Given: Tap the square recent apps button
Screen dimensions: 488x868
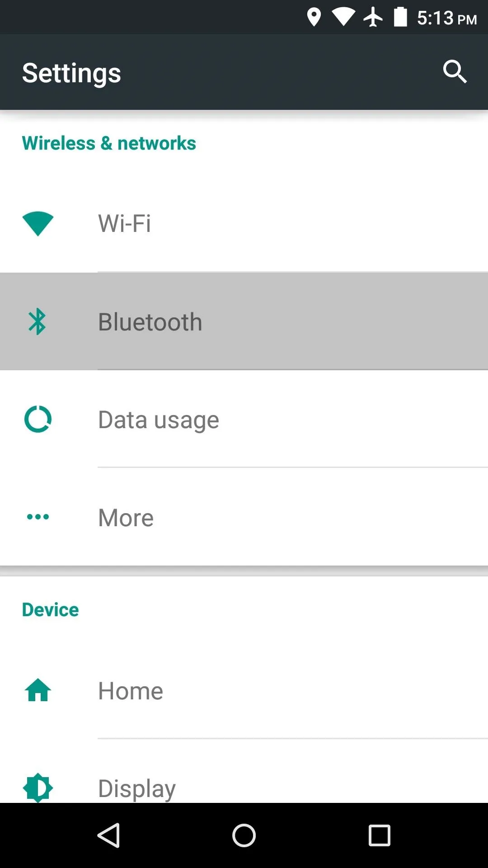Looking at the screenshot, I should point(380,835).
